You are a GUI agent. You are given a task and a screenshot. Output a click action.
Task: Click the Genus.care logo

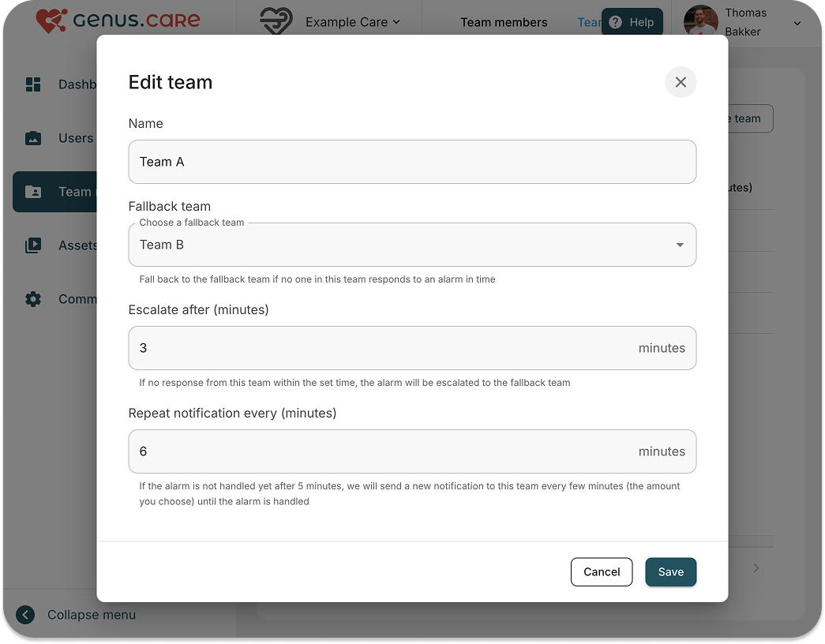118,21
